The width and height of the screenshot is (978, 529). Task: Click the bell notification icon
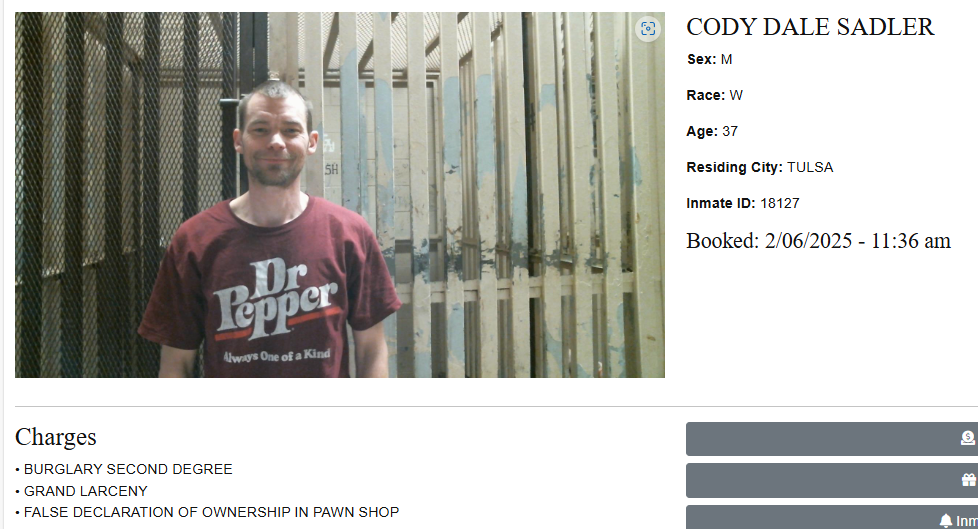pos(946,520)
